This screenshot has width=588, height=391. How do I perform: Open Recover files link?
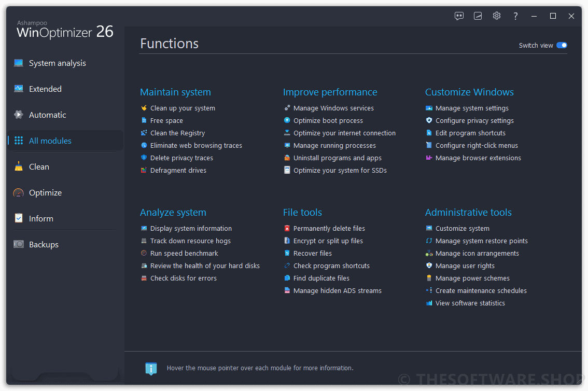[312, 253]
